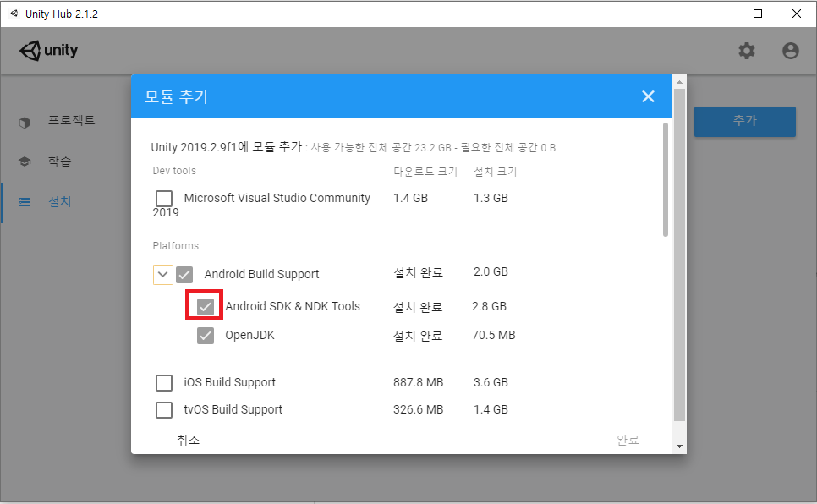Click the 887.8 MB download size value
817x504 pixels.
point(419,382)
